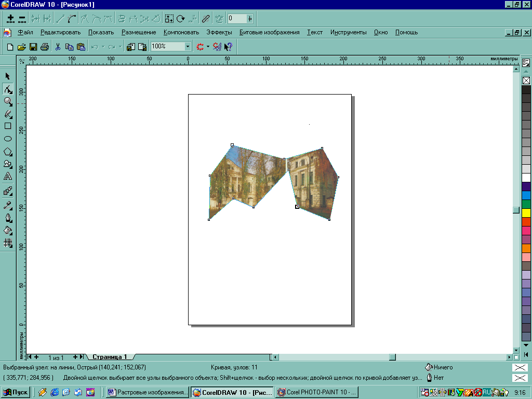This screenshot has width=532, height=399.
Task: Open curve smoothness slider button
Action: (x=250, y=18)
